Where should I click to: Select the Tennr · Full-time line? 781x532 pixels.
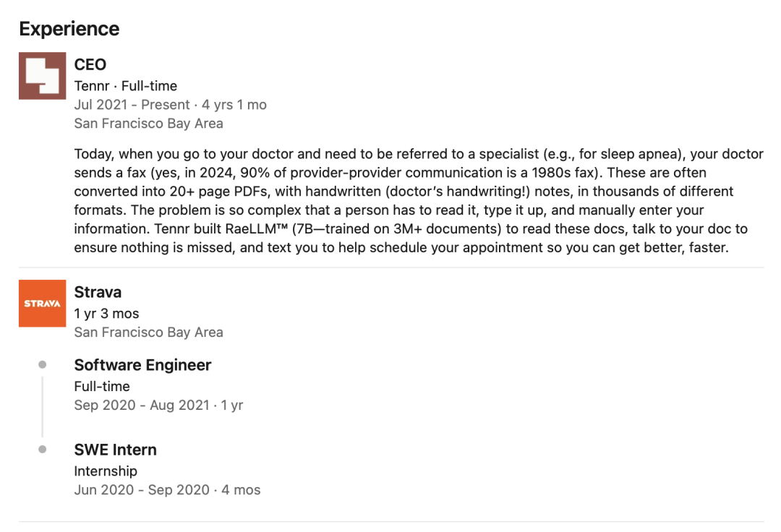click(126, 86)
